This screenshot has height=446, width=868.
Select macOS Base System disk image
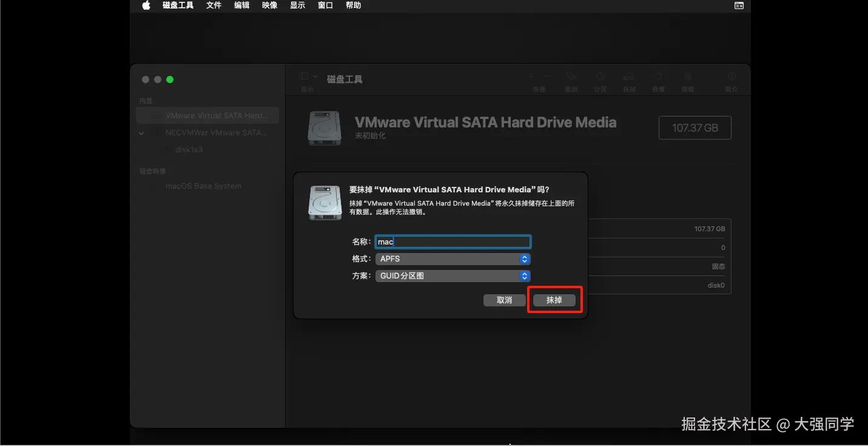click(207, 186)
